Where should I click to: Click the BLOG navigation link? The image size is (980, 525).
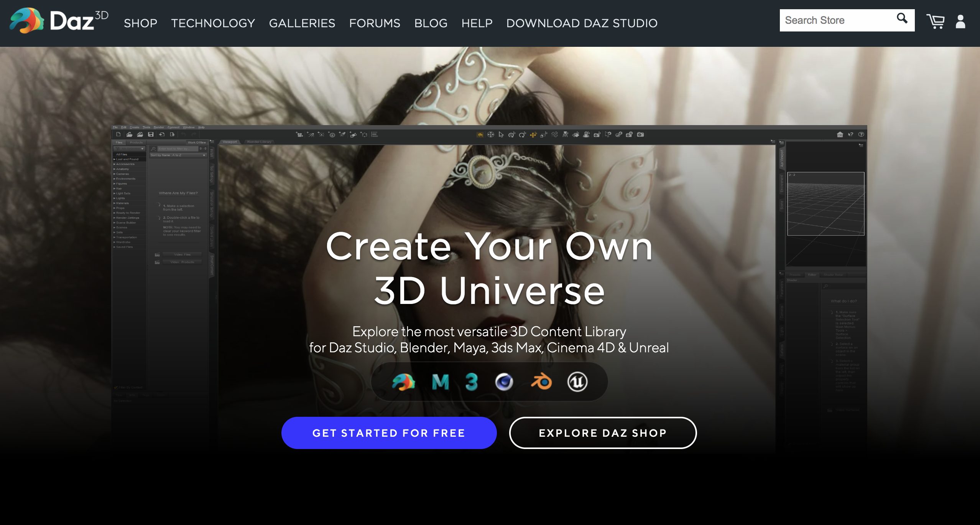point(431,23)
